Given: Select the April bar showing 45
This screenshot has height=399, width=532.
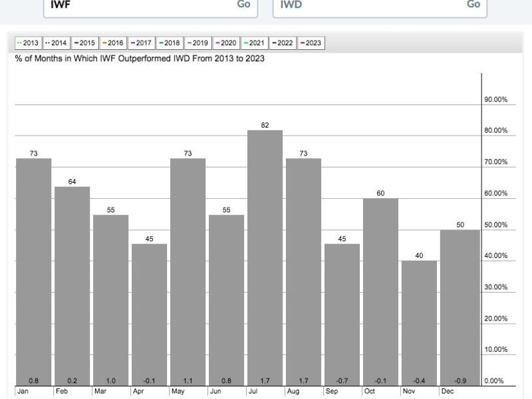Looking at the screenshot, I should (x=149, y=315).
